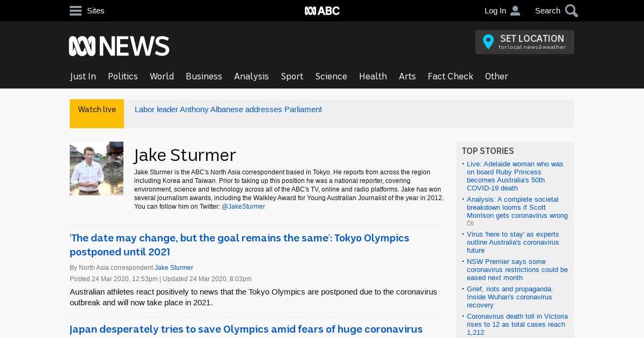Open the Fact Check section
The height and width of the screenshot is (338, 644).
click(450, 76)
